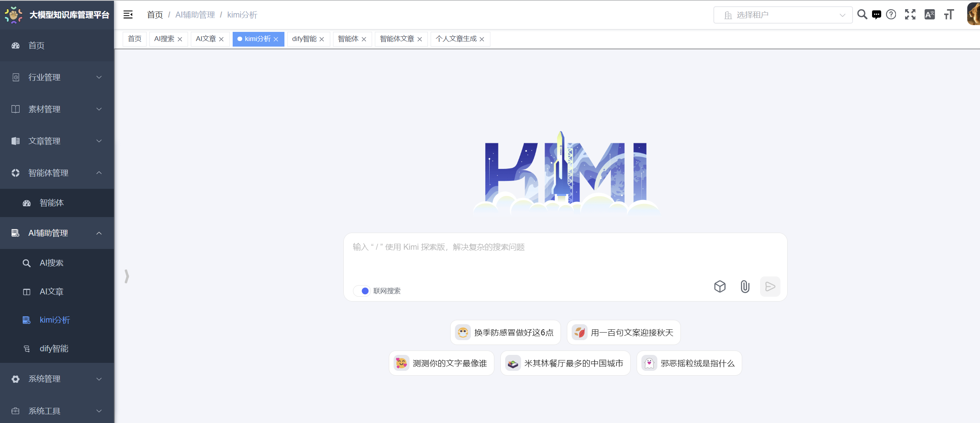
Task: Click AI辅助管理 in the breadcrumb
Action: click(x=195, y=15)
